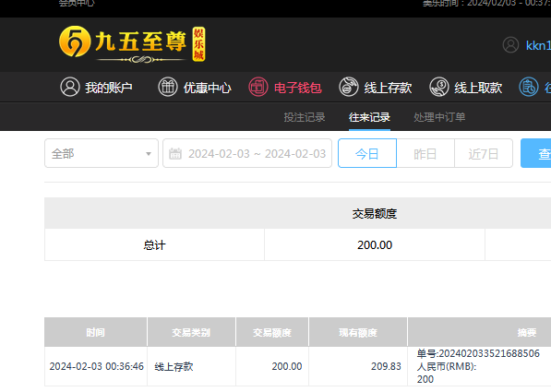Screen dimensions: 551x392
Task: Click the blue records icon after 线上取款
Action: point(529,87)
